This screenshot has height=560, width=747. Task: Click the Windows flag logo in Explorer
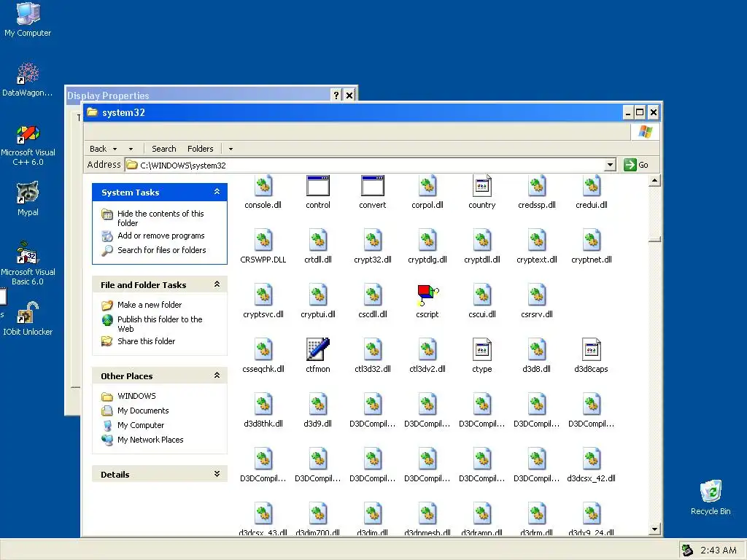pyautogui.click(x=645, y=131)
